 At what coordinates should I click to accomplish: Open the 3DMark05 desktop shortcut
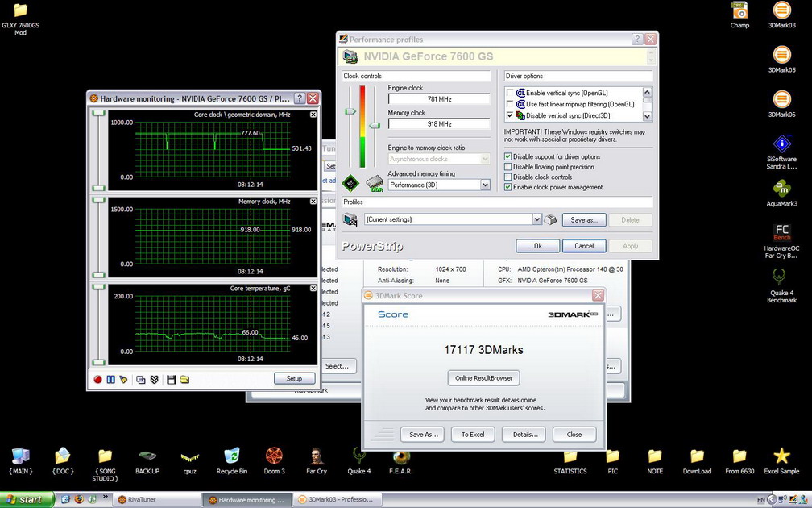click(x=781, y=59)
